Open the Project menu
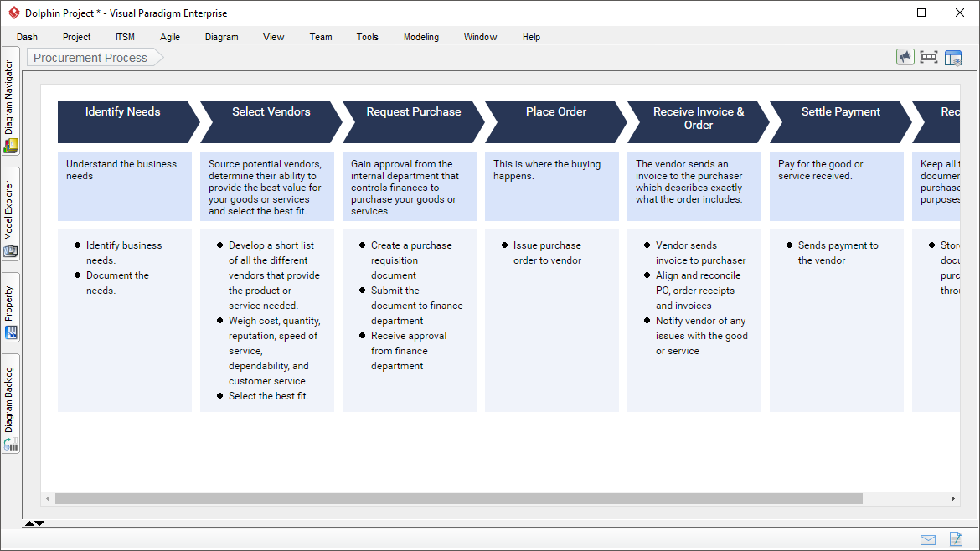 click(76, 37)
